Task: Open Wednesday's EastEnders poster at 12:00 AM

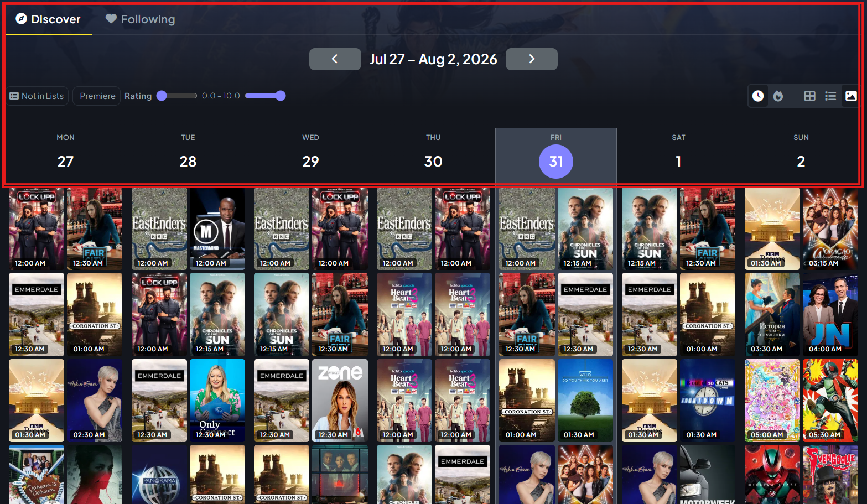Action: point(282,229)
